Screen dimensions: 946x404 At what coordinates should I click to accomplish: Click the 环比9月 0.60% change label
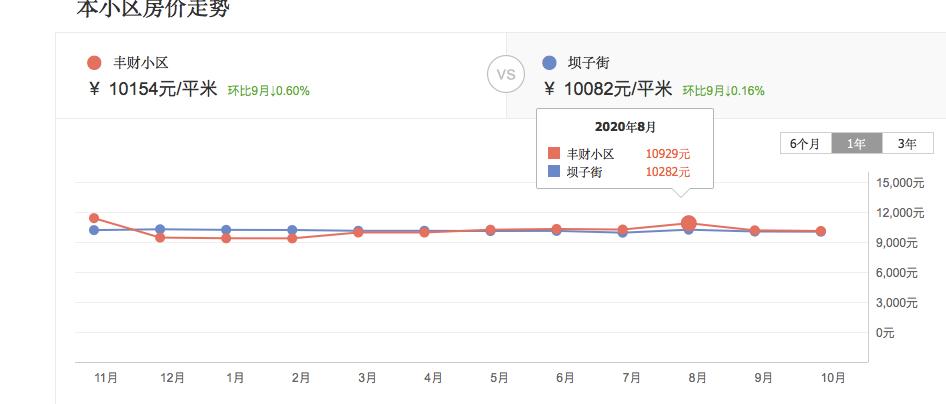click(269, 91)
